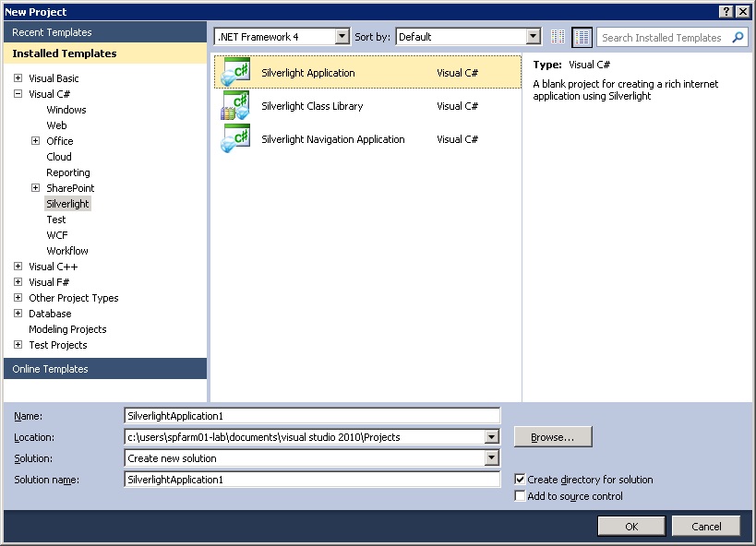
Task: Open the Installed Templates section
Action: [x=105, y=53]
